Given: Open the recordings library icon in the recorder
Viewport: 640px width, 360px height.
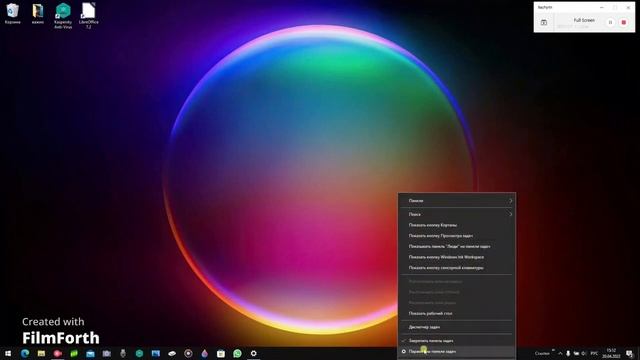Looking at the screenshot, I should (x=544, y=22).
